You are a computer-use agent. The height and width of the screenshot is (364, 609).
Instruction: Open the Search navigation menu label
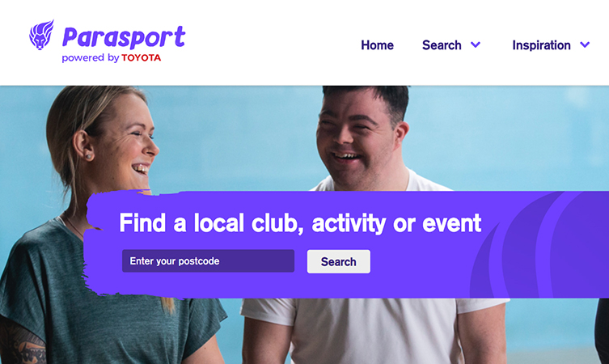click(442, 45)
